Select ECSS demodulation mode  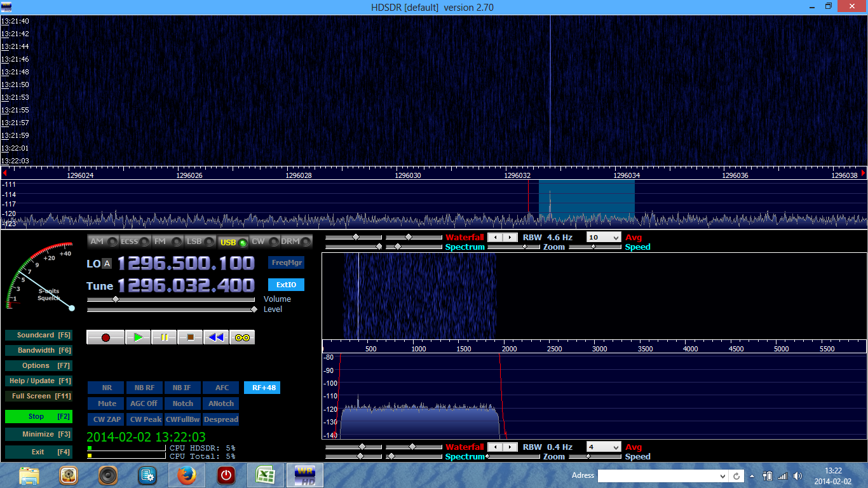tap(135, 241)
